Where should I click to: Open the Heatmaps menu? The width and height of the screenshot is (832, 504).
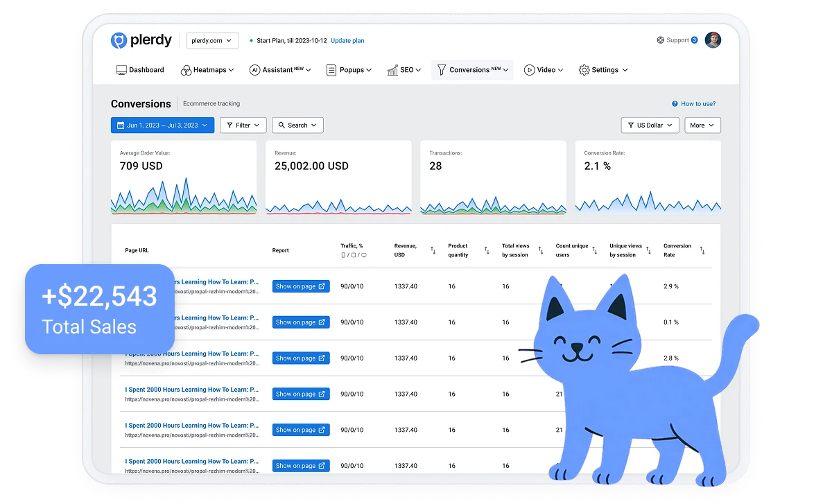tap(207, 70)
